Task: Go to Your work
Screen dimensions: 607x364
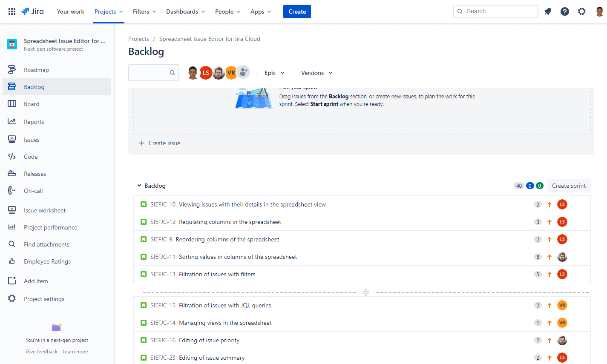Action: coord(71,11)
